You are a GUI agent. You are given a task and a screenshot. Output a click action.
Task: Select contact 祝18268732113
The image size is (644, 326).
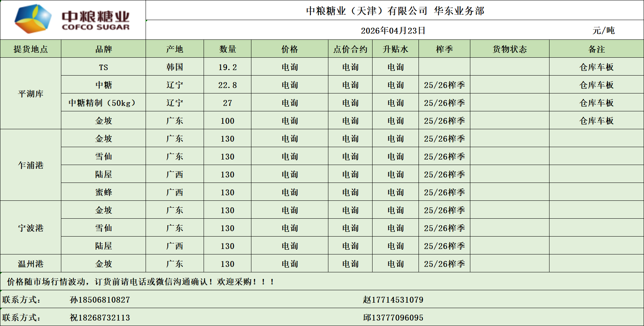point(100,318)
